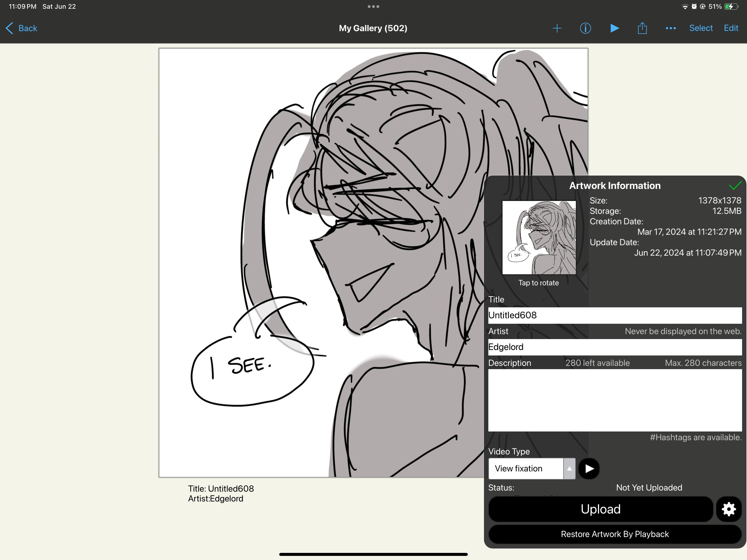Click the '280 left available' counter
747x560 pixels.
(x=597, y=363)
